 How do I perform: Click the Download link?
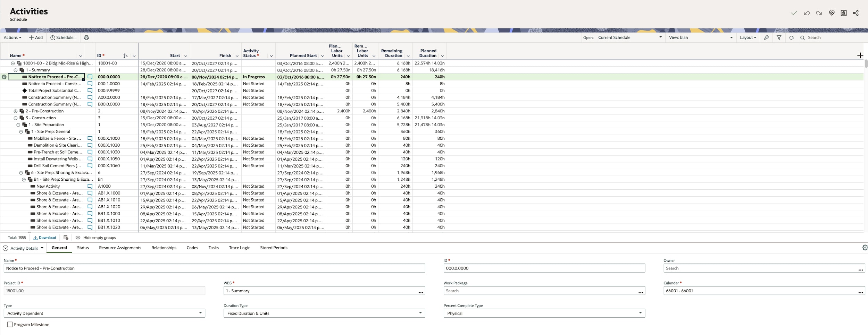pos(45,238)
